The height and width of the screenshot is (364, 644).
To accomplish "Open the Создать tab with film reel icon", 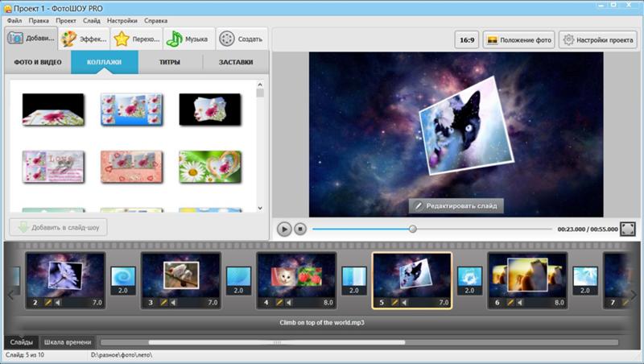I will click(242, 39).
